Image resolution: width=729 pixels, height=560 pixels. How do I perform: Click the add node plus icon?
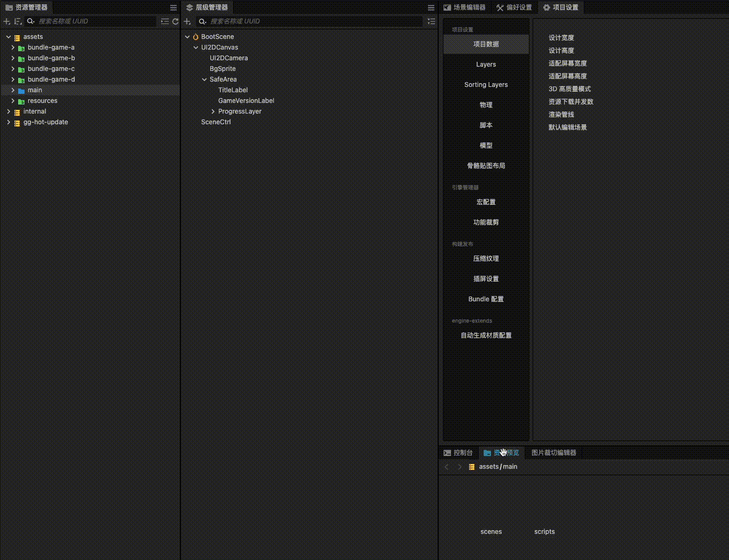pyautogui.click(x=187, y=21)
